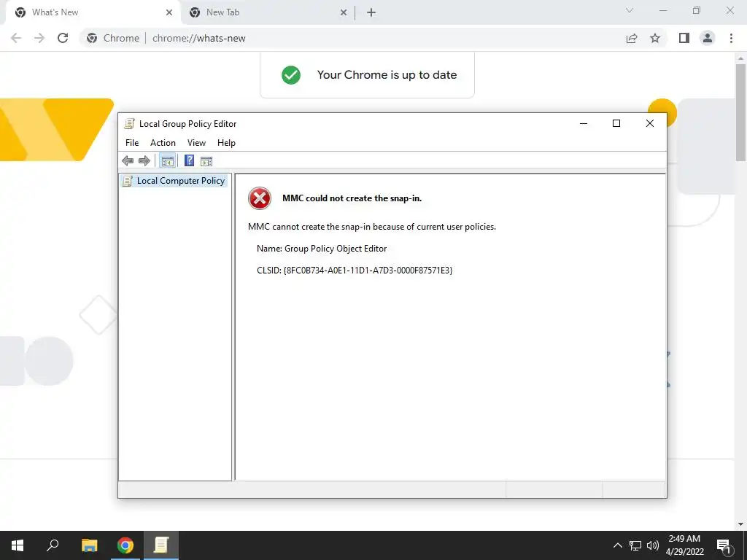Screen dimensions: 747x560
Task: Open the Windows Start menu
Action: pos(18,545)
